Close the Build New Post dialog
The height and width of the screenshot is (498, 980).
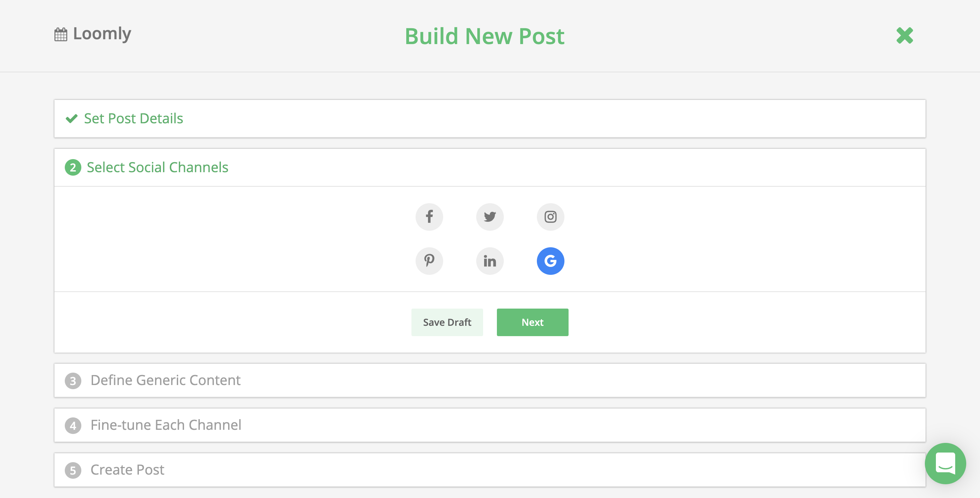point(905,35)
